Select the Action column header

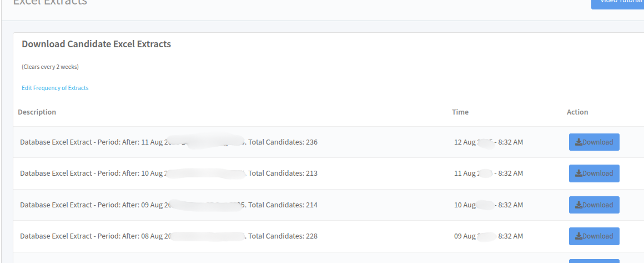pyautogui.click(x=577, y=112)
